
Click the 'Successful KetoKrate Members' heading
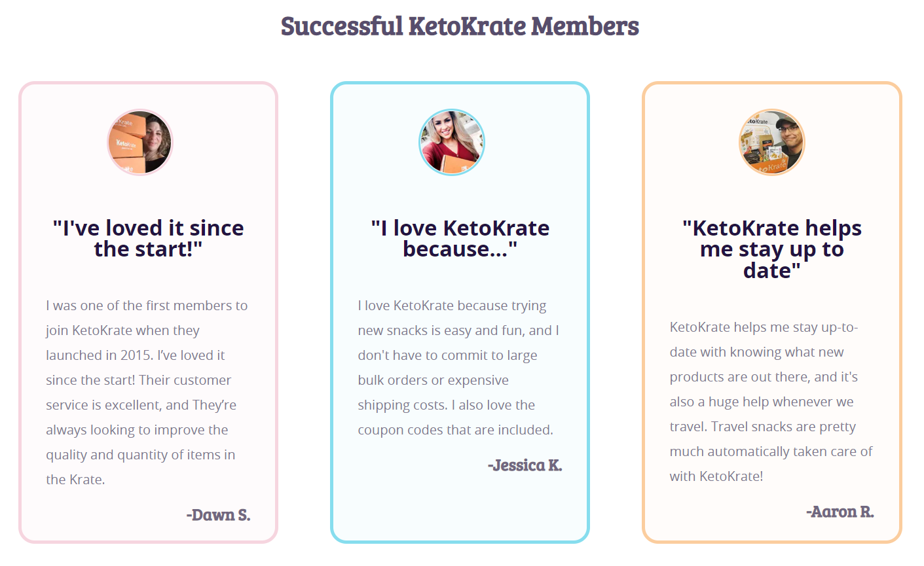point(460,26)
